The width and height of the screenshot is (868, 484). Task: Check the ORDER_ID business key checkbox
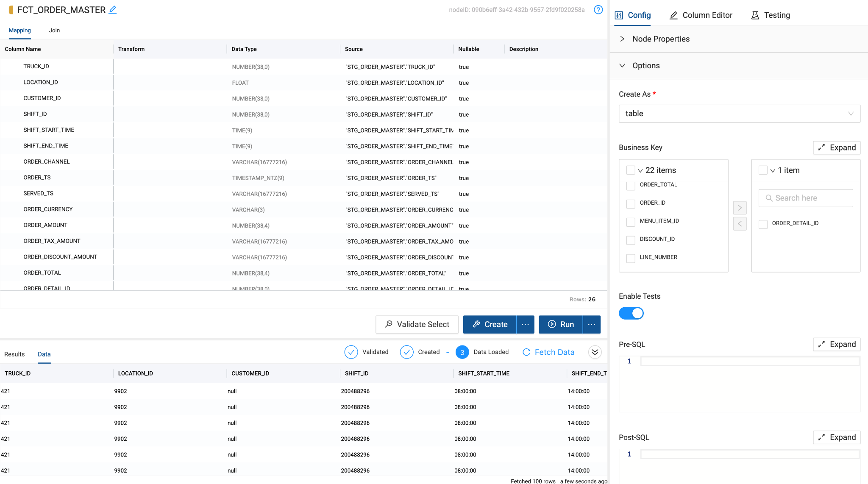(631, 204)
